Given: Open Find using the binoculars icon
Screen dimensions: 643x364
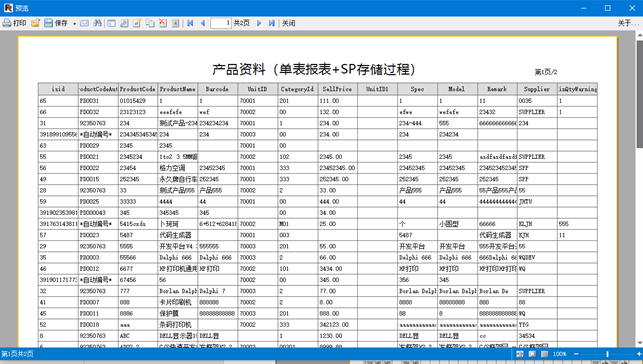Looking at the screenshot, I should point(98,23).
